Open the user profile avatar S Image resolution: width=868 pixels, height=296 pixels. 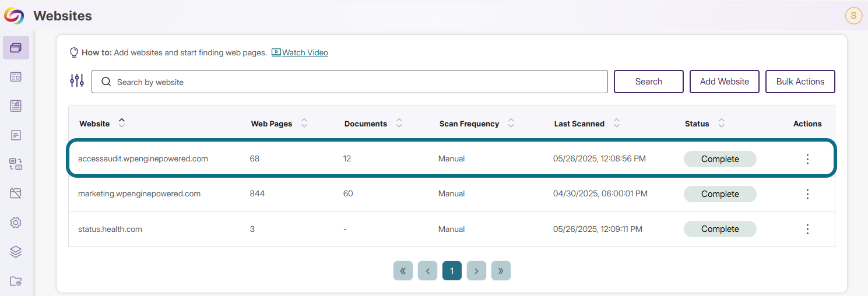(853, 16)
